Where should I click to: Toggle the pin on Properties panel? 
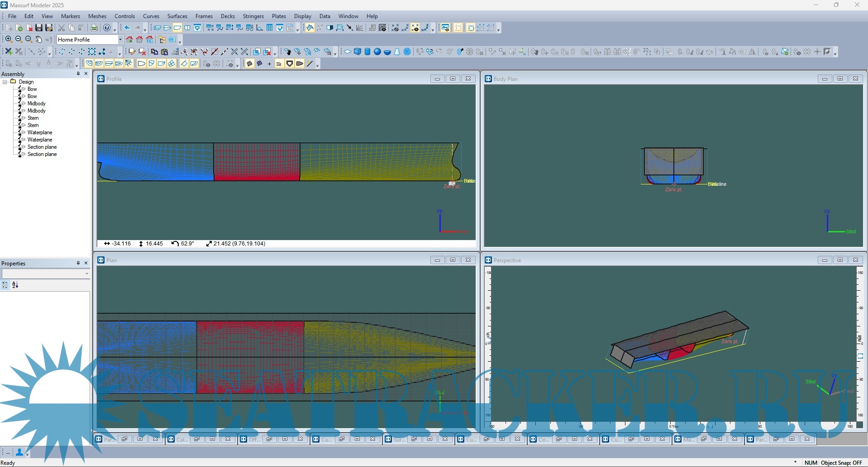pos(78,263)
